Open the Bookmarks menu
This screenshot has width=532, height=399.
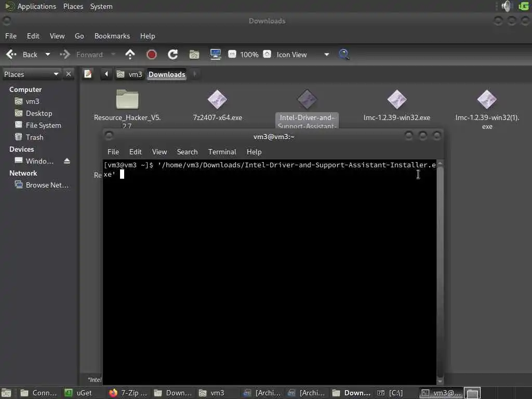112,36
